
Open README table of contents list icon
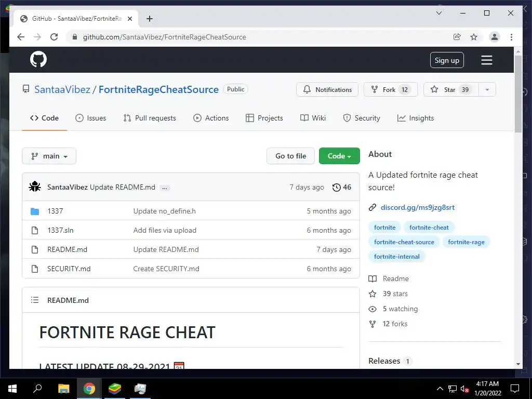pyautogui.click(x=35, y=300)
